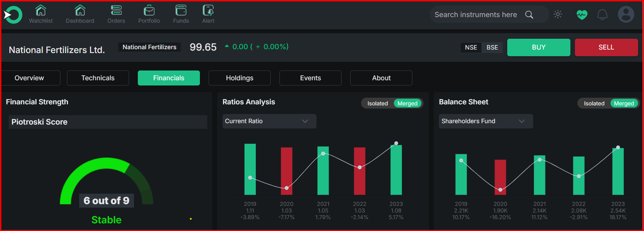The width and height of the screenshot is (644, 231).
Task: Select the NSE exchange toggle
Action: (x=471, y=47)
